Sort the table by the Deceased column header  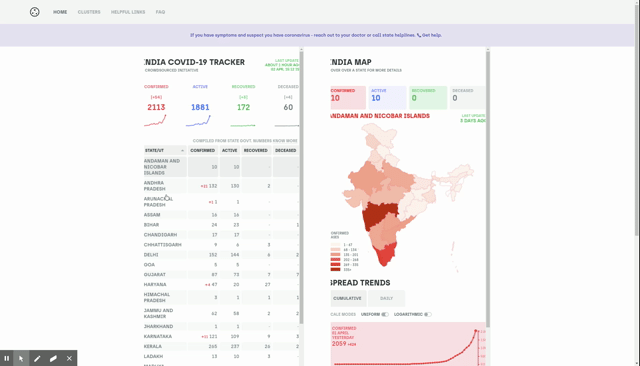(285, 151)
